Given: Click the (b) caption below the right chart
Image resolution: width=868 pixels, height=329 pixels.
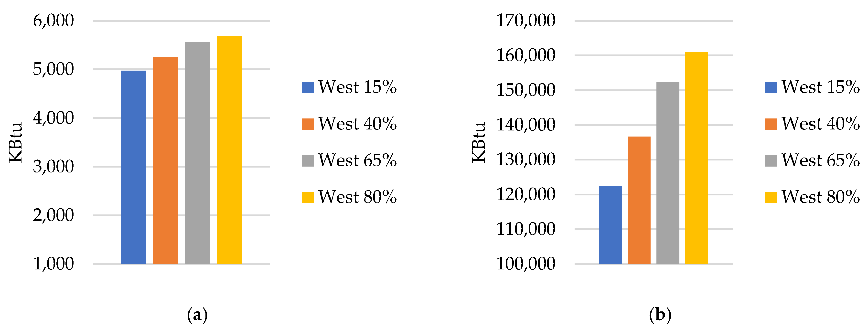Looking at the screenshot, I should (x=660, y=315).
